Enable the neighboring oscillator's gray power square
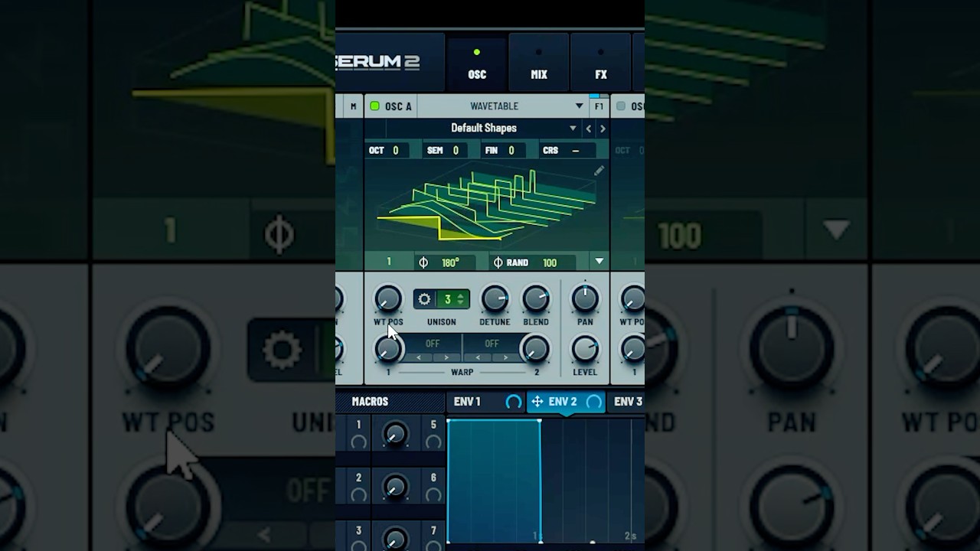 [x=621, y=106]
